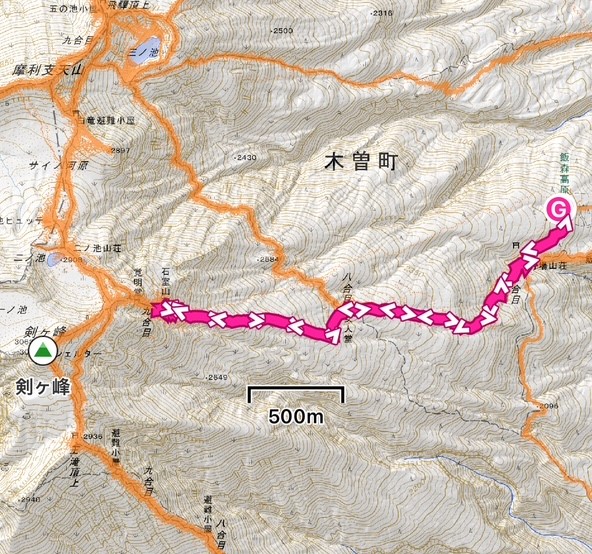Click the 木曽町 town label
The width and height of the screenshot is (592, 554).
click(x=361, y=162)
